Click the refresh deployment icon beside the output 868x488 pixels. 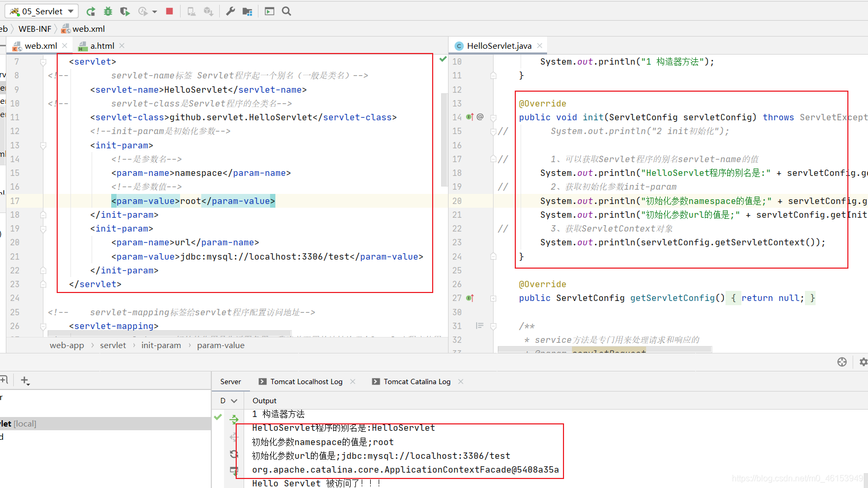[x=234, y=454]
